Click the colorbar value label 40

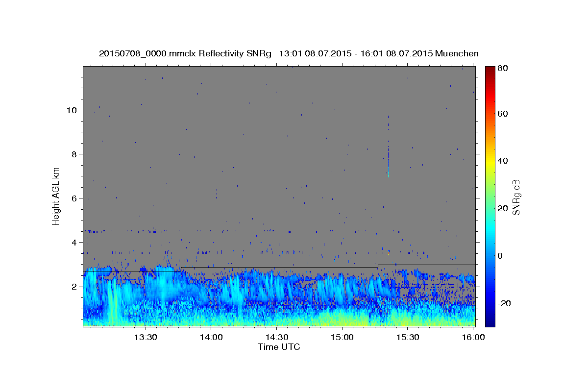coord(503,161)
